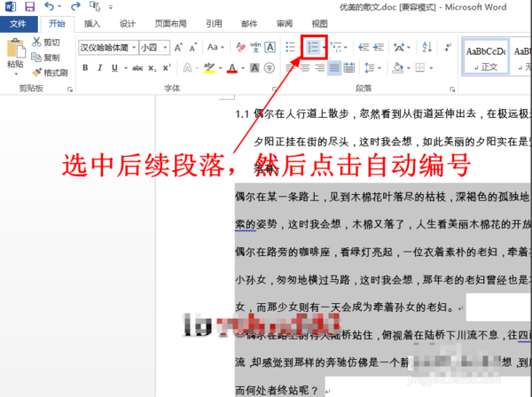Open borders dropdown
The image size is (532, 397).
[431, 68]
